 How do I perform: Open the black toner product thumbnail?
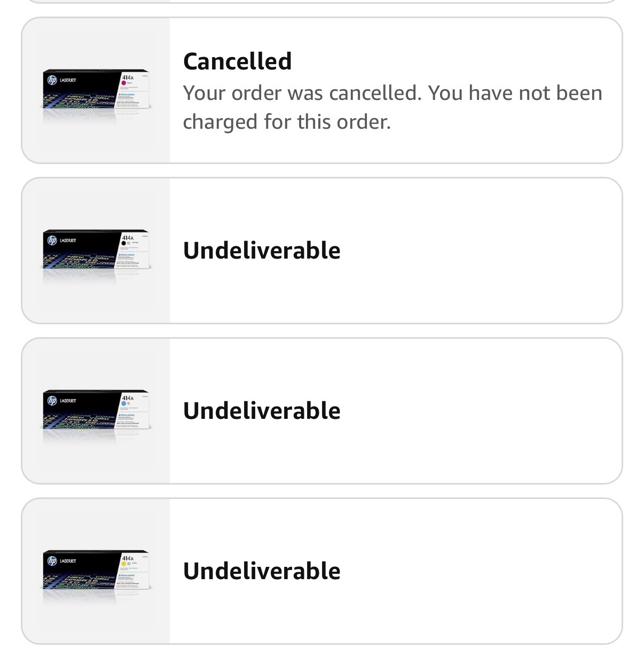coord(96,251)
